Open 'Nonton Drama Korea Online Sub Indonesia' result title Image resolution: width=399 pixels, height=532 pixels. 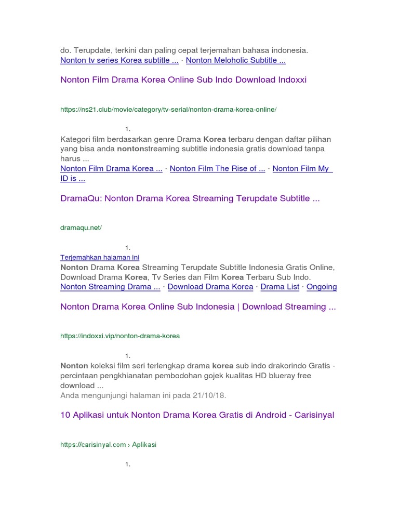(198, 307)
